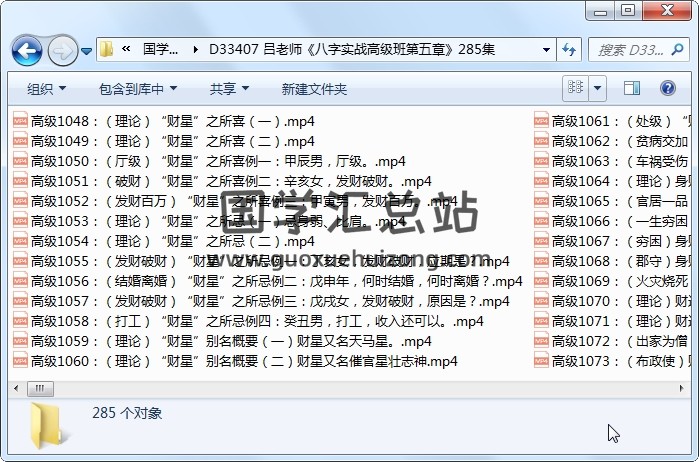This screenshot has height=462, width=699.
Task: Select MP4 icon of 高级1050
Action: [20, 161]
